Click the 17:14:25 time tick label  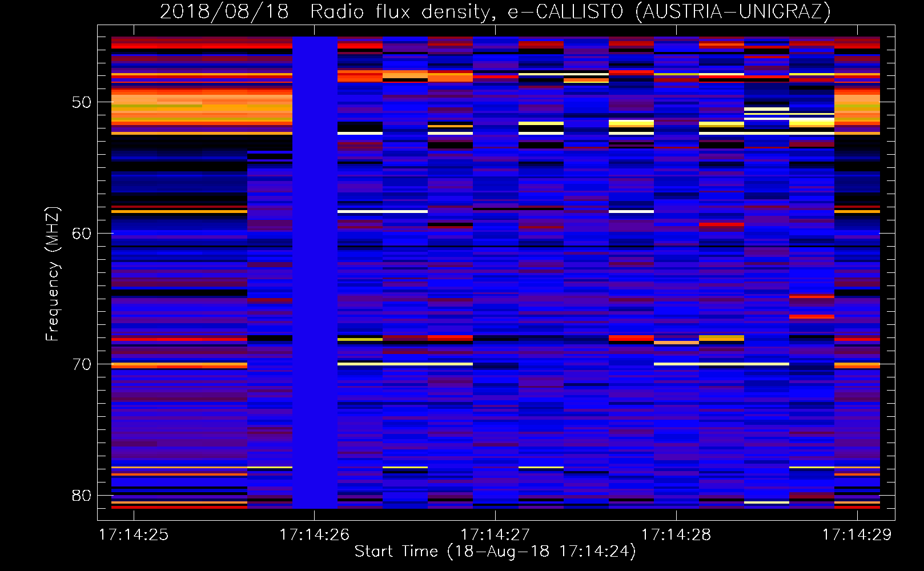(x=134, y=534)
